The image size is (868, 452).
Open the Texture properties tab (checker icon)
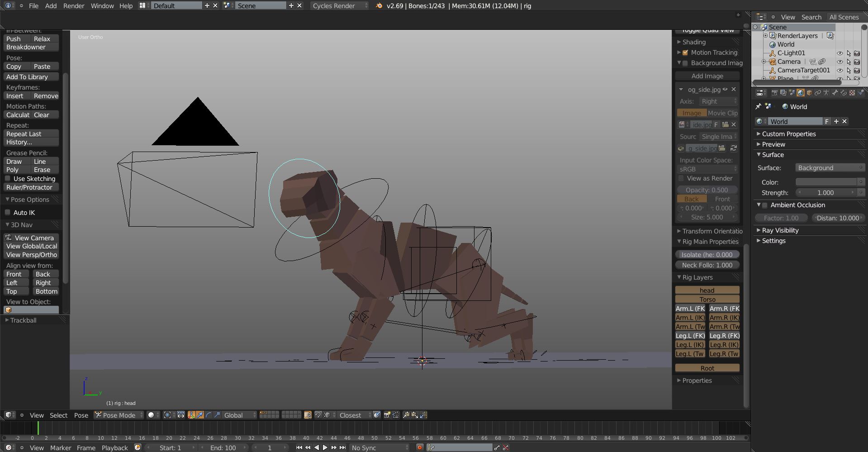tap(852, 93)
